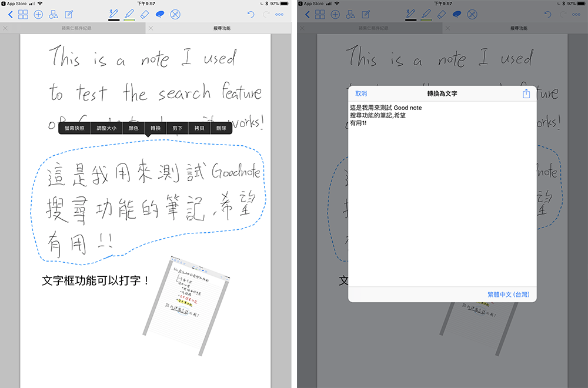Tap the back chevron in the right screenshot
This screenshot has width=588, height=388.
(308, 15)
